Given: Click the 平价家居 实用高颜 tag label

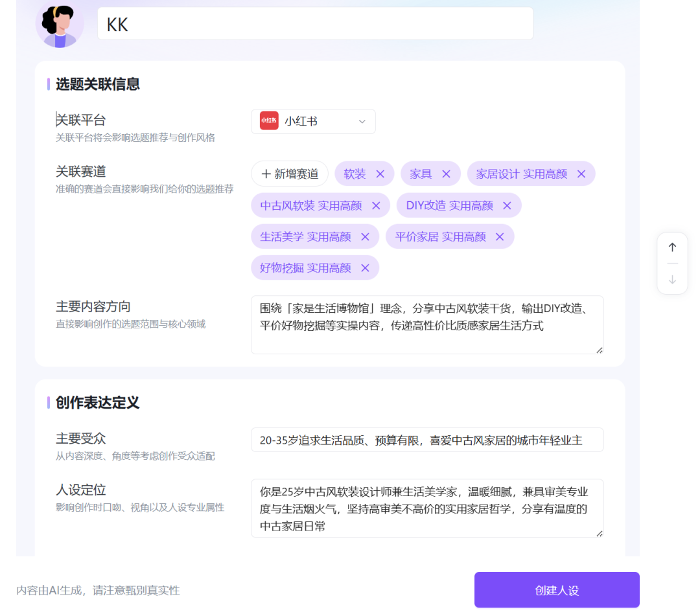Looking at the screenshot, I should click(440, 237).
